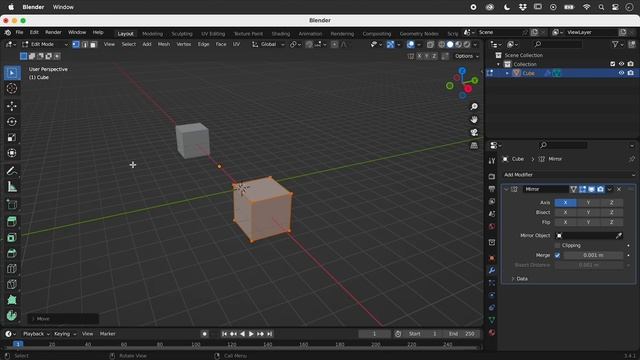Open the Mesh menu in viewport header
This screenshot has width=640, height=360.
pyautogui.click(x=164, y=44)
